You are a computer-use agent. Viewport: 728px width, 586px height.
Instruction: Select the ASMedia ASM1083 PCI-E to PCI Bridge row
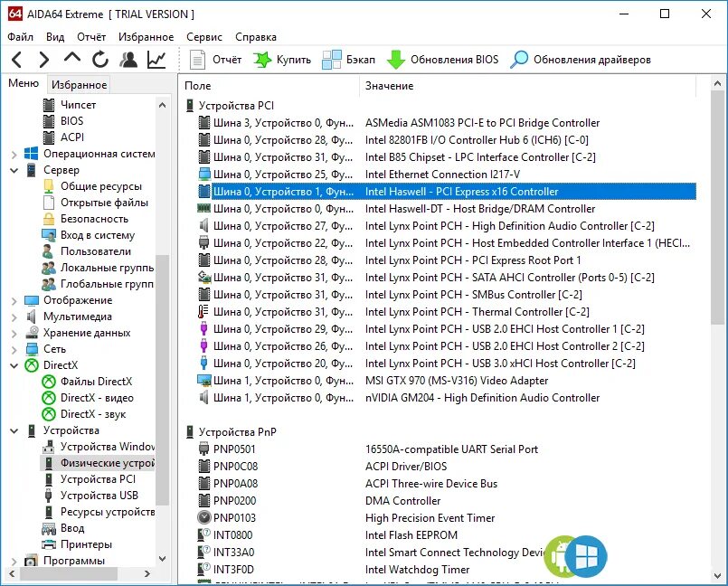[447, 123]
